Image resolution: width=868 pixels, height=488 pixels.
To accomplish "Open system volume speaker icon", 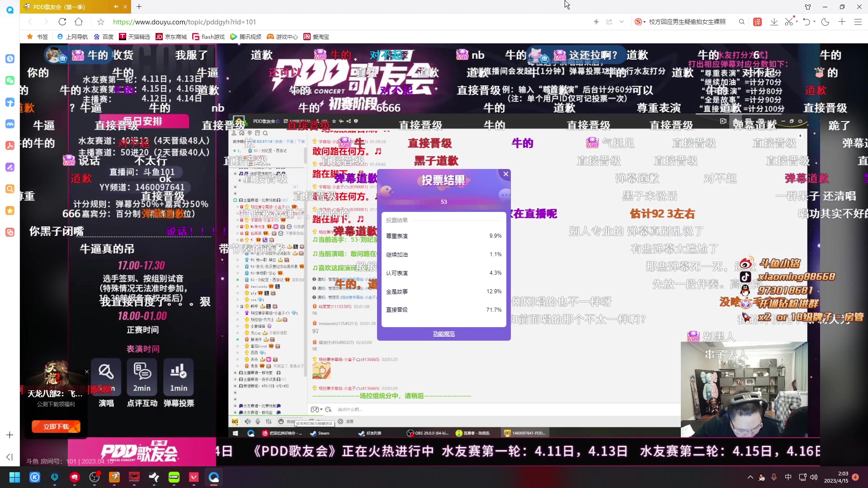I will click(x=814, y=477).
